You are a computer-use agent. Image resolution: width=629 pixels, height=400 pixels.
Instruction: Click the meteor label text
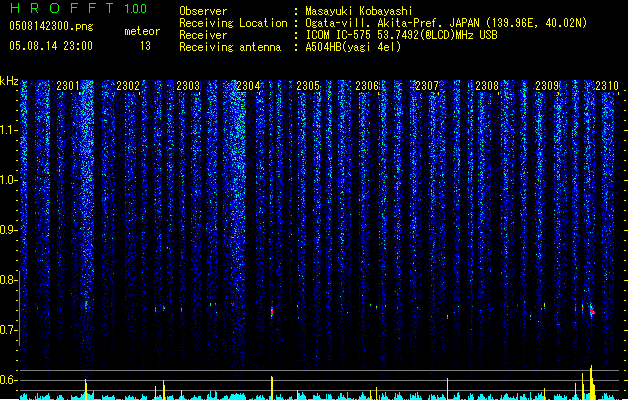[x=142, y=31]
